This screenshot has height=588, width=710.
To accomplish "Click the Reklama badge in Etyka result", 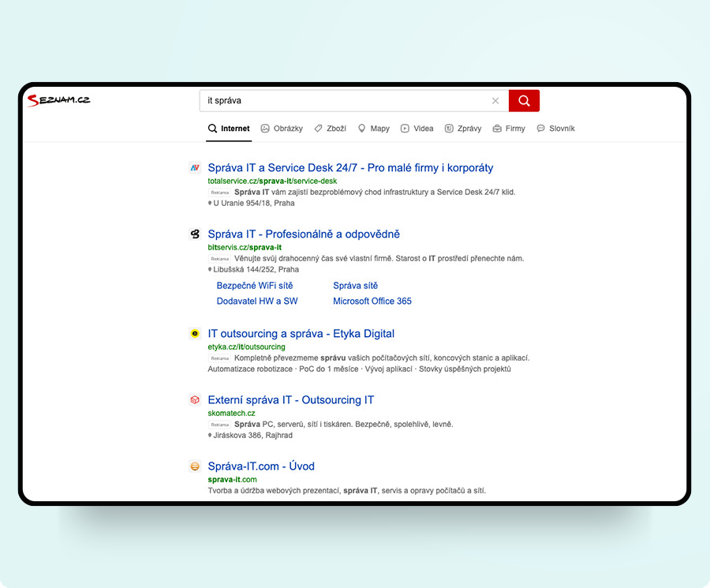I will [219, 358].
